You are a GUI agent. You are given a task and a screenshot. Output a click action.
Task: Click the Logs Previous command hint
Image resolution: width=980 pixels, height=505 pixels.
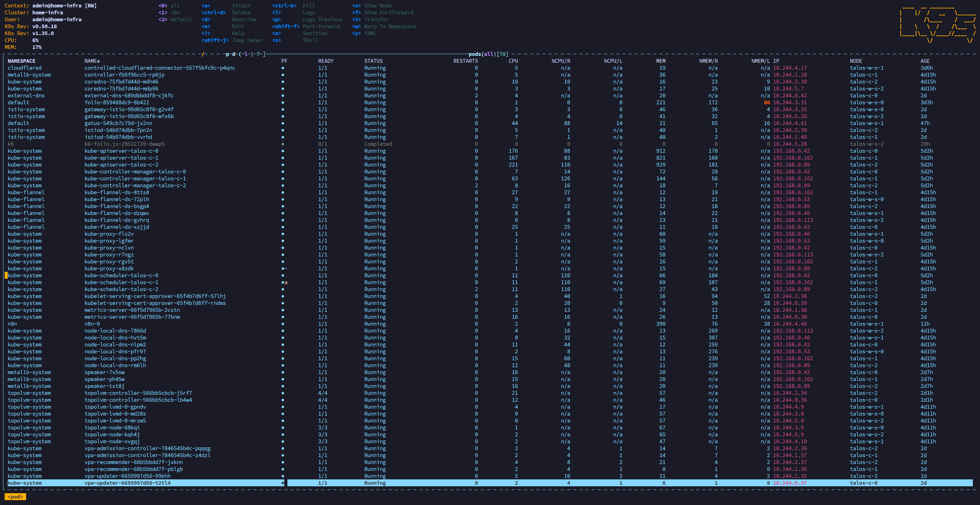click(322, 19)
